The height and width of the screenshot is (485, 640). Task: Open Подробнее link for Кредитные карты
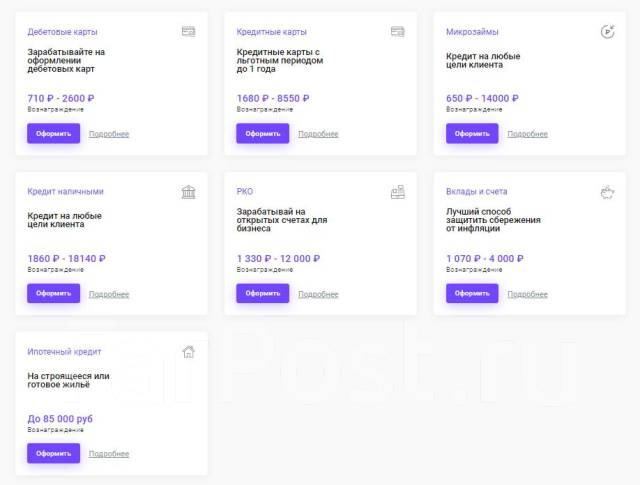[318, 134]
